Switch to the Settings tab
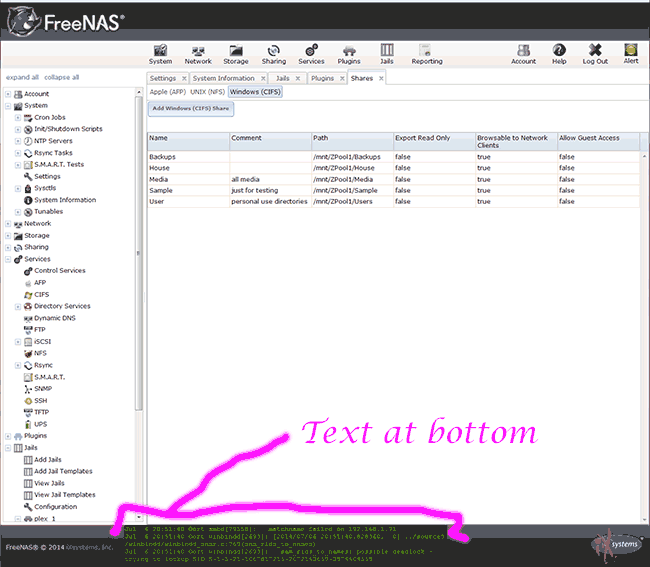The image size is (650, 567). point(163,78)
